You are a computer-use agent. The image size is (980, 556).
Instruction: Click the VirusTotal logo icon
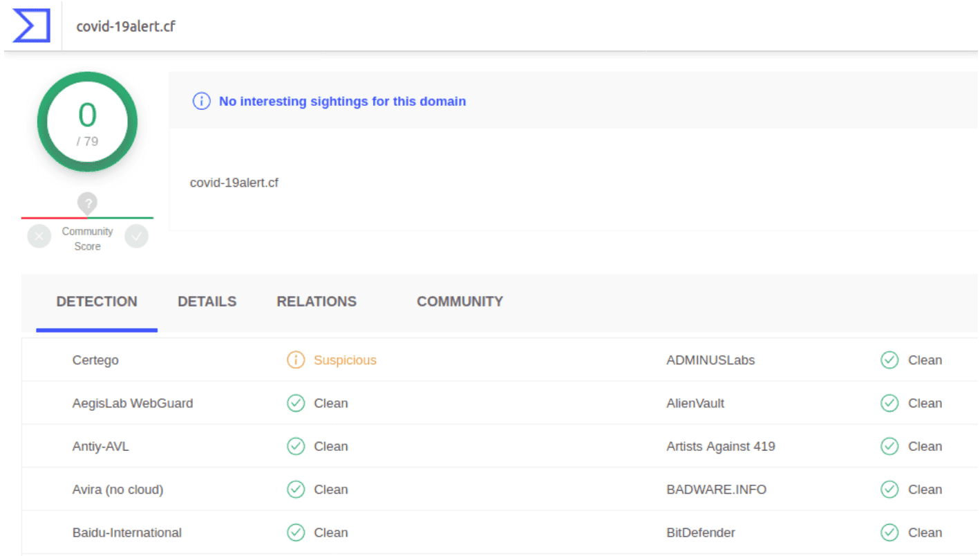(31, 26)
